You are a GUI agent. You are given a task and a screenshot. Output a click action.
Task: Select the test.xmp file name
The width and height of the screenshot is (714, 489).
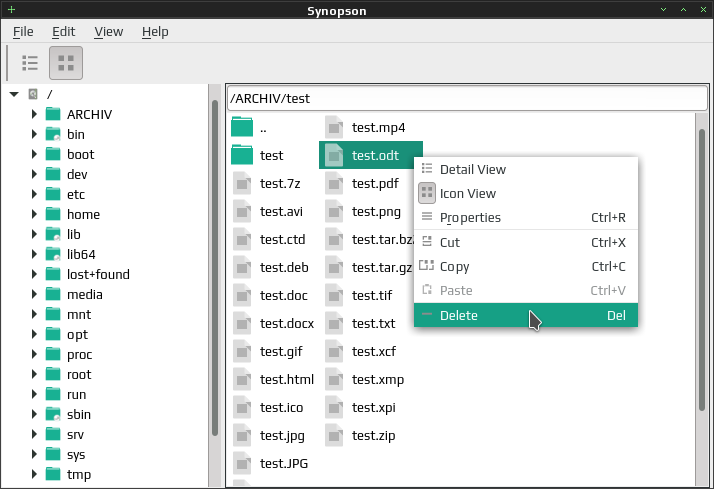[377, 379]
